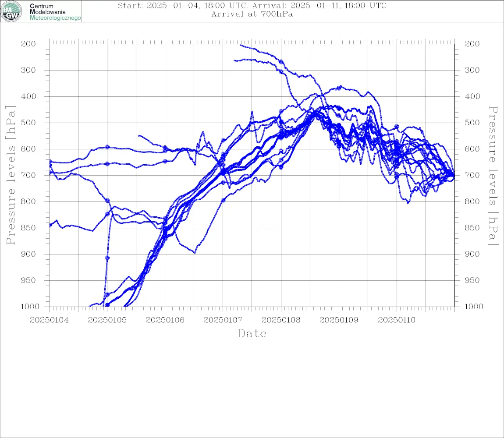Click the left axis 800 label
Image resolution: width=504 pixels, height=438 pixels.
[x=28, y=201]
